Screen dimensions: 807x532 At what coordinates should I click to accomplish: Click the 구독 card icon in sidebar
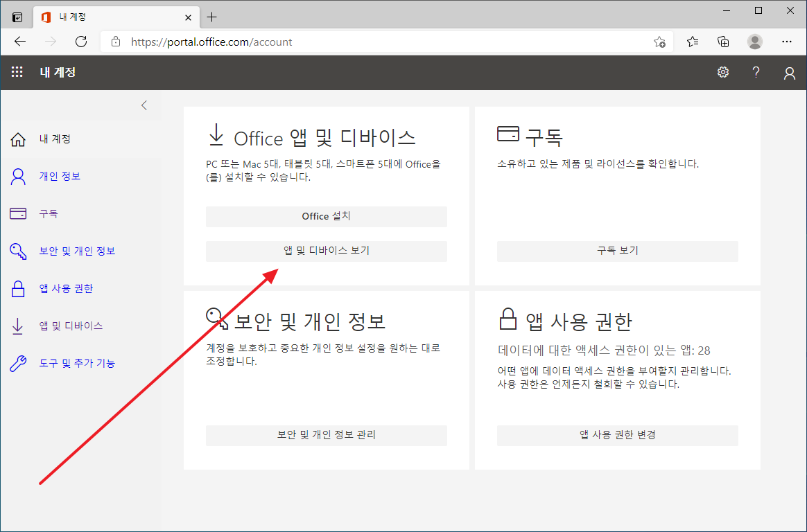[18, 213]
